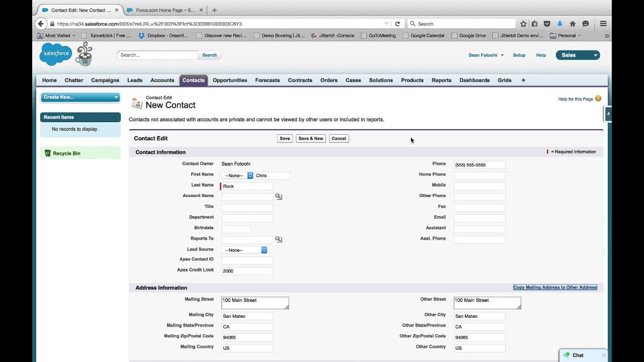The image size is (644, 362).
Task: Click Copy Mailing Address to Other Address link
Action: (555, 288)
